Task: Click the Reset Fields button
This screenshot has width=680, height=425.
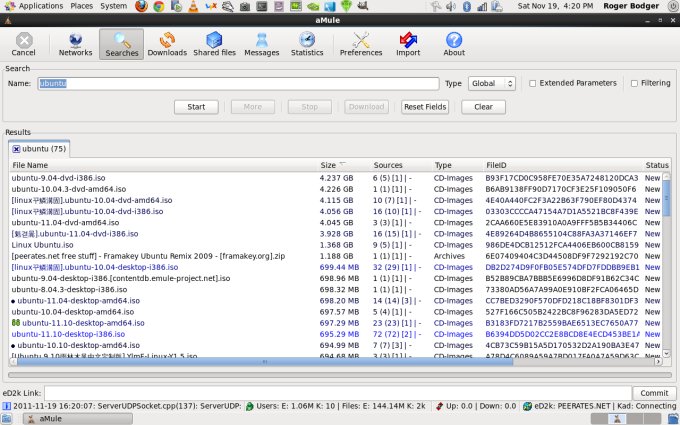Action: coord(427,106)
